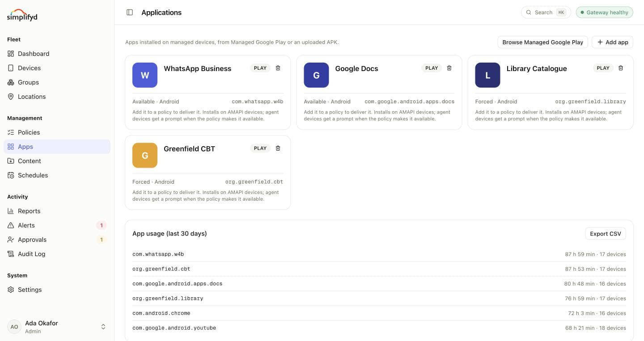Toggle the sidebar collapse icon
644x341 pixels.
[130, 13]
